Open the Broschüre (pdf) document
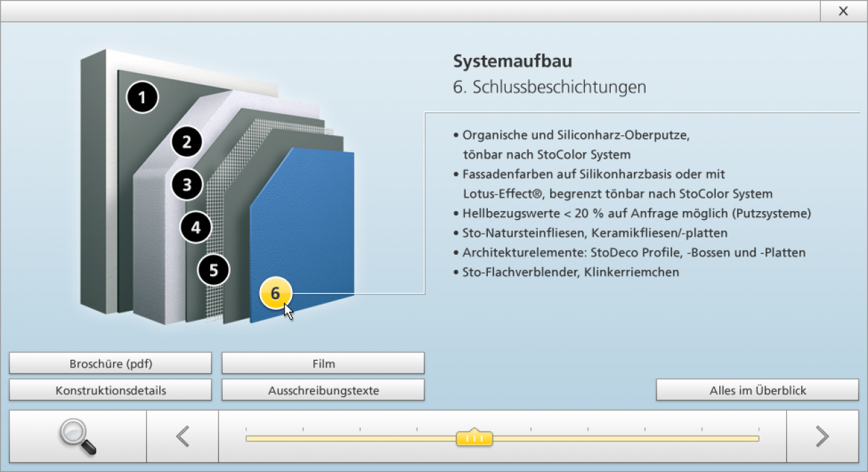This screenshot has width=868, height=472. pos(110,363)
